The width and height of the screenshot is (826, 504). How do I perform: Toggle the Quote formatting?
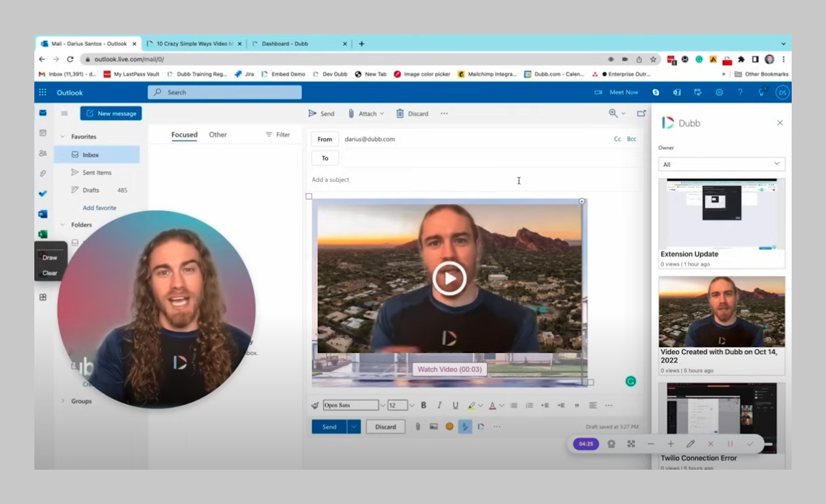pyautogui.click(x=577, y=405)
